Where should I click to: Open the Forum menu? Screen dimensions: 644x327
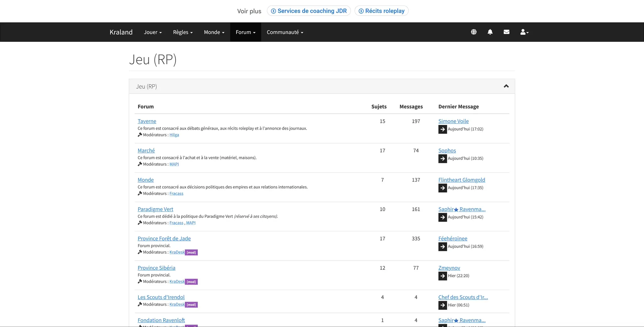click(x=245, y=32)
